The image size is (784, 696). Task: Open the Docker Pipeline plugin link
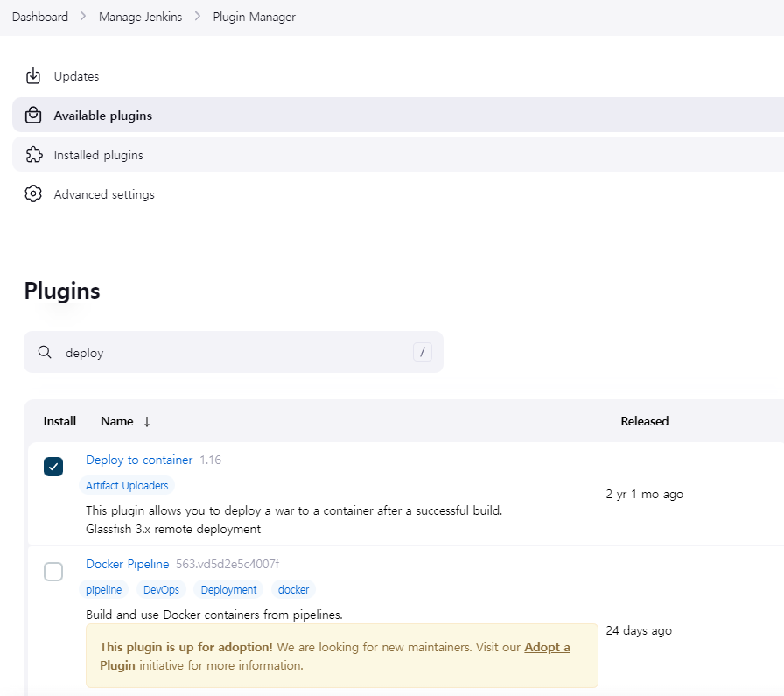point(128,564)
